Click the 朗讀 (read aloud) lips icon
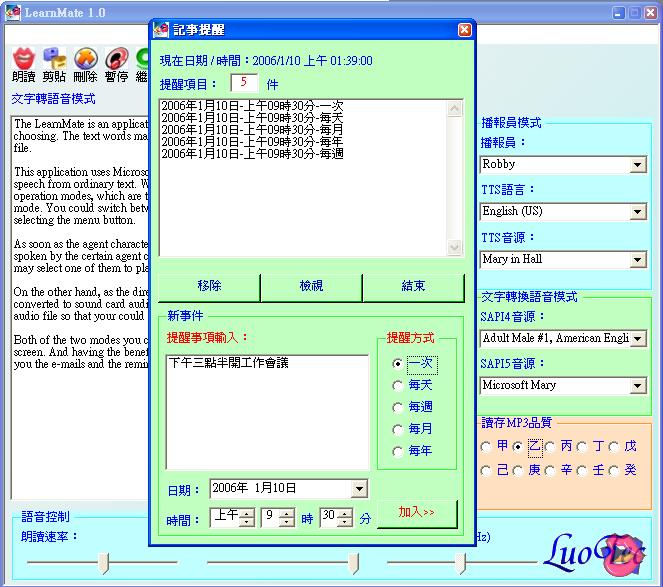Viewport: 663px width, 587px height. (x=23, y=58)
